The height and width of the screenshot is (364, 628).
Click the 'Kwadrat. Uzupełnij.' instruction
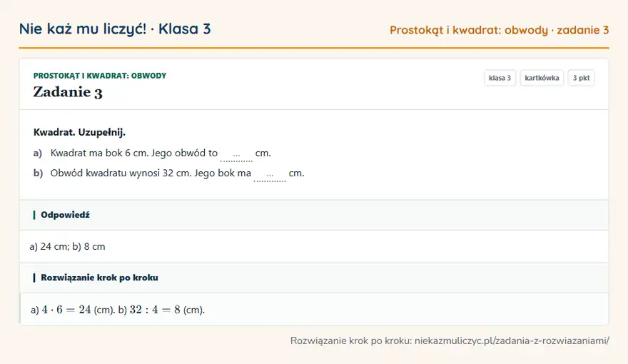click(x=79, y=132)
